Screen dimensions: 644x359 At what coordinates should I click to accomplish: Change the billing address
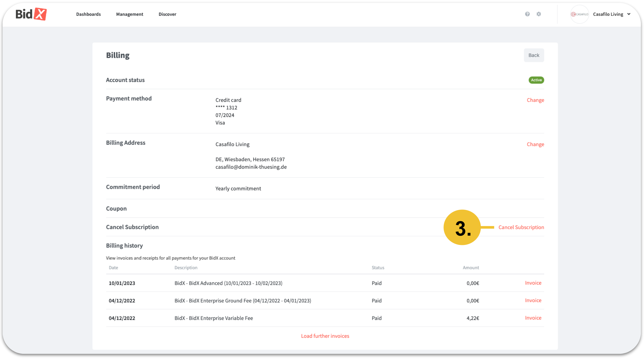[x=535, y=144]
